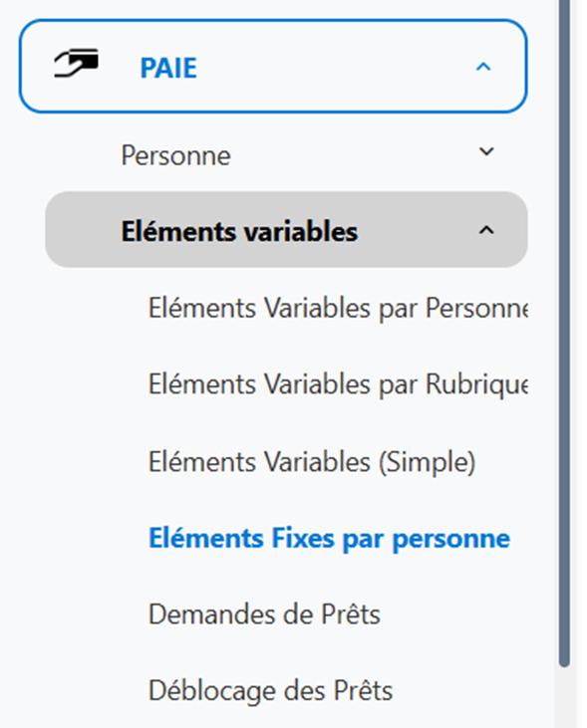
Task: Click the Eléments variables group label
Action: click(239, 231)
